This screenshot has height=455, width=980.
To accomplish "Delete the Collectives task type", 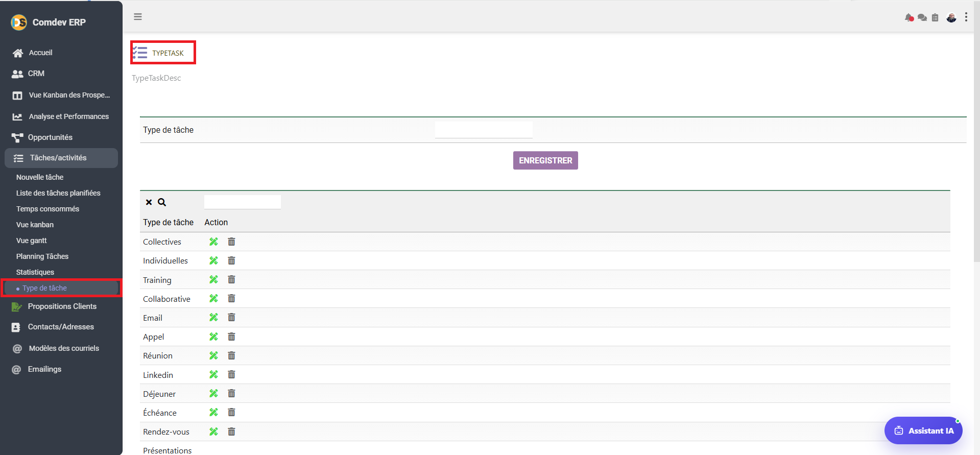I will [231, 242].
